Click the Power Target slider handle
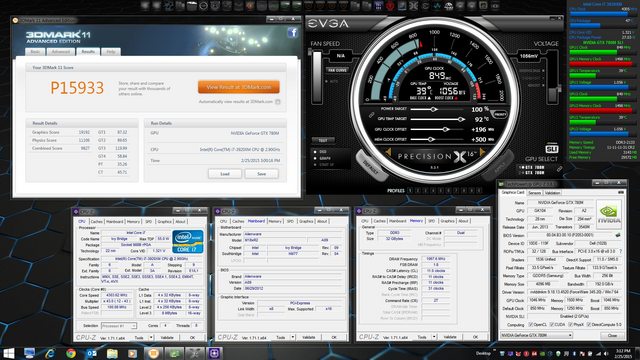This screenshot has height=360, width=640. 433,109
